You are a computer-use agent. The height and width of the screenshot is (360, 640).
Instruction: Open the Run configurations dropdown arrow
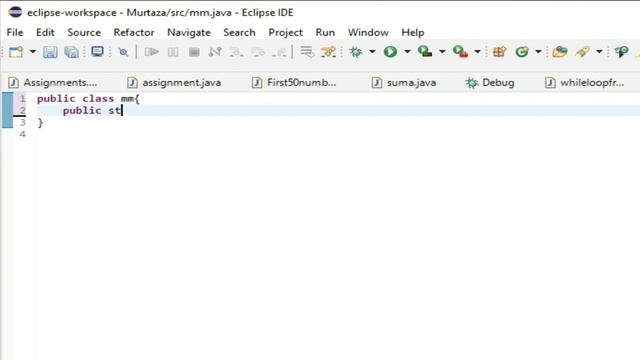pos(407,52)
